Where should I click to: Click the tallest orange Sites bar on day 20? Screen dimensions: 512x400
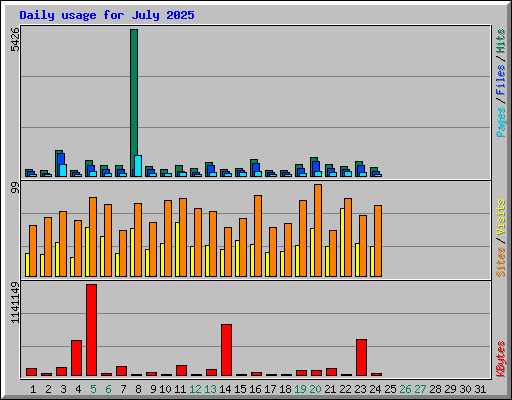point(318,230)
